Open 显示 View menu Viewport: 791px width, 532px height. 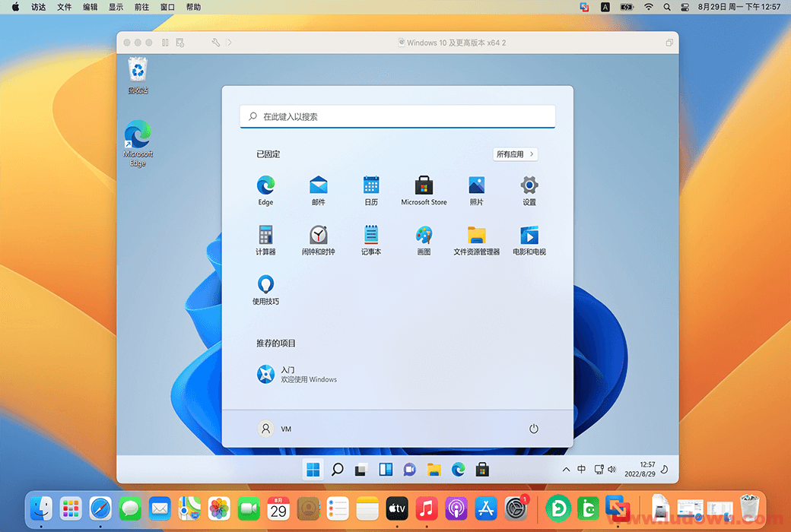116,7
